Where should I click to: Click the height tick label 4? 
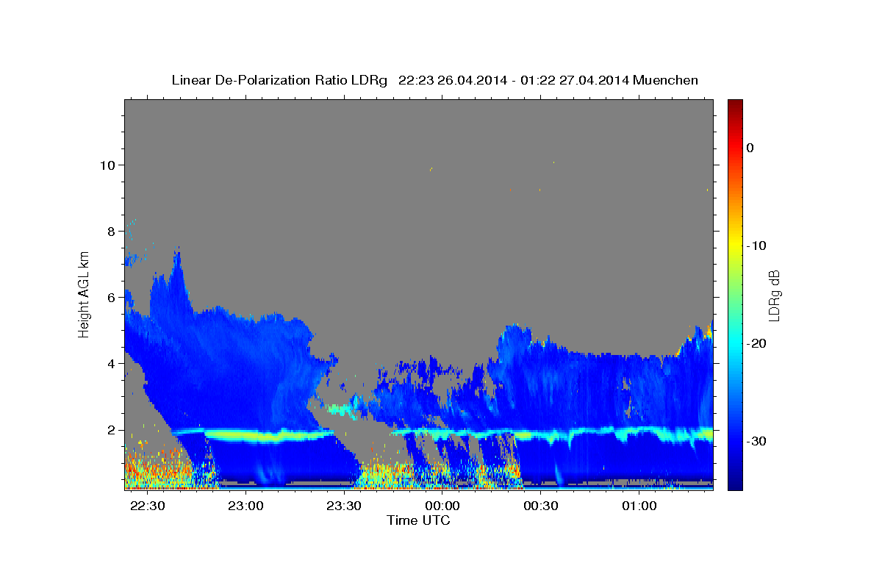(110, 363)
